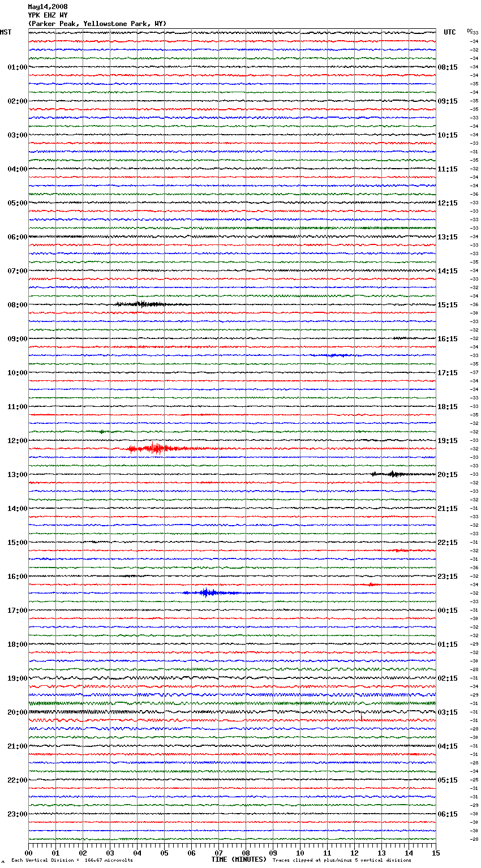Select the 22:00 MST hour label
Viewport: 481px width, 868px height.
click(18, 780)
